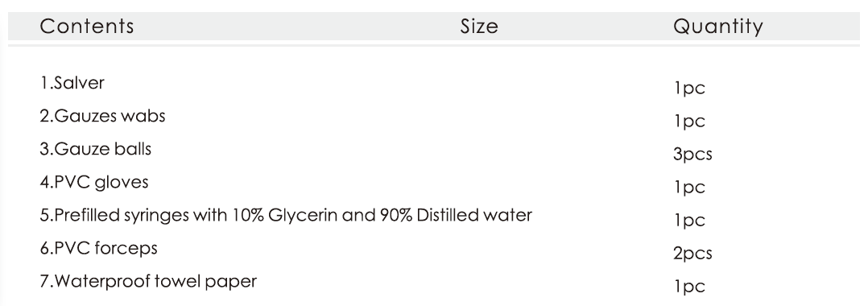Viewport: 868px width, 306px height.
Task: Click the 1pc quantity for Prefilled syringes
Action: pyautogui.click(x=689, y=221)
